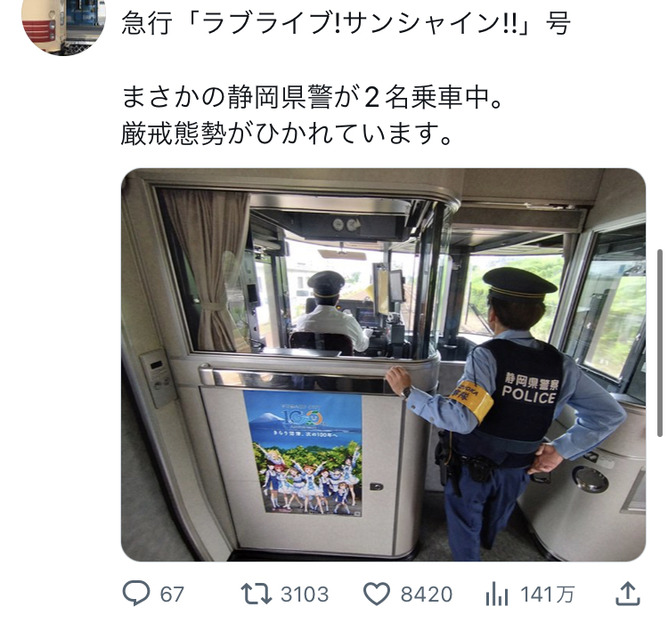Click the reply speech bubble icon
Viewport: 668px width, 631px height.
pyautogui.click(x=136, y=593)
